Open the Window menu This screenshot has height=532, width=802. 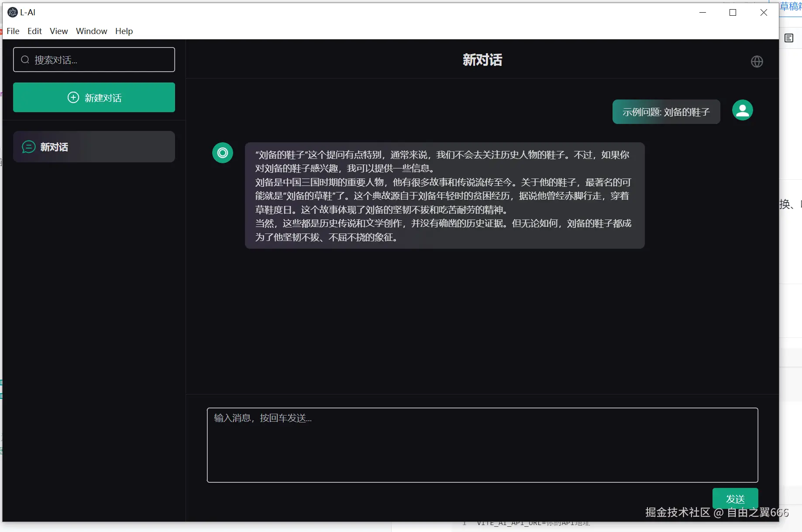(91, 31)
